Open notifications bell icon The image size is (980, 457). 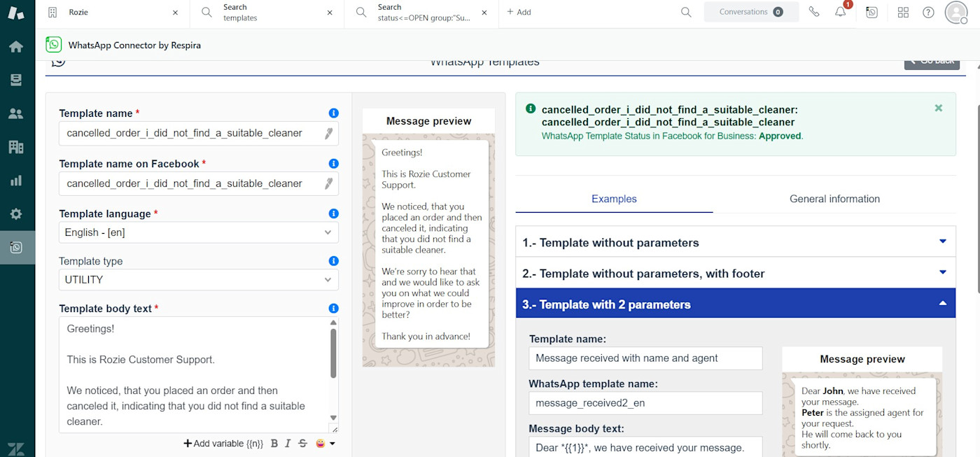pyautogui.click(x=841, y=11)
